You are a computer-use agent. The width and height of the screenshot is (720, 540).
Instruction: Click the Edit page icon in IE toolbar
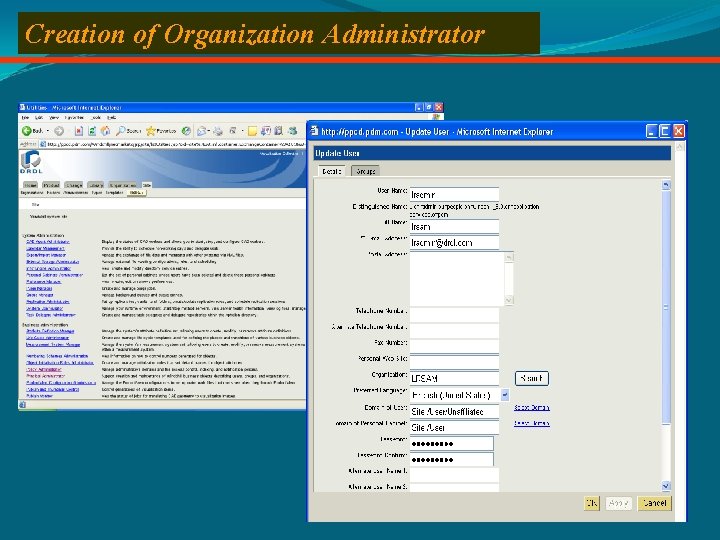pos(233,131)
